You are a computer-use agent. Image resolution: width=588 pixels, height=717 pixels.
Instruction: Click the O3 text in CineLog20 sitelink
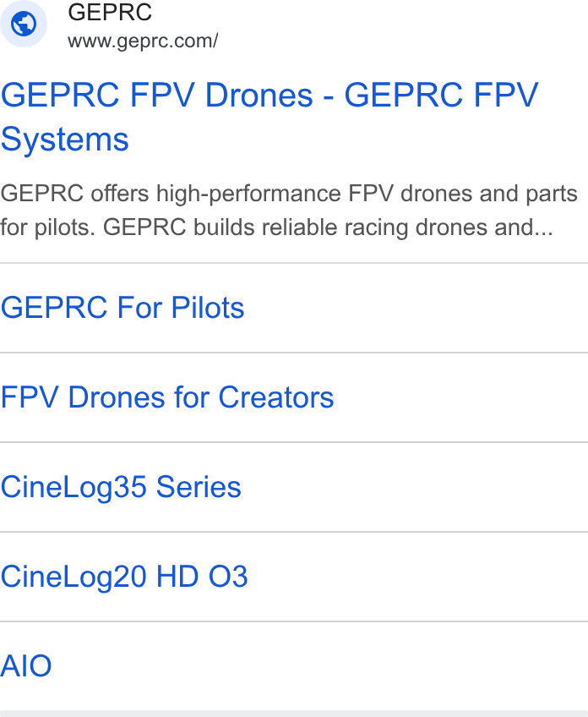(x=228, y=576)
